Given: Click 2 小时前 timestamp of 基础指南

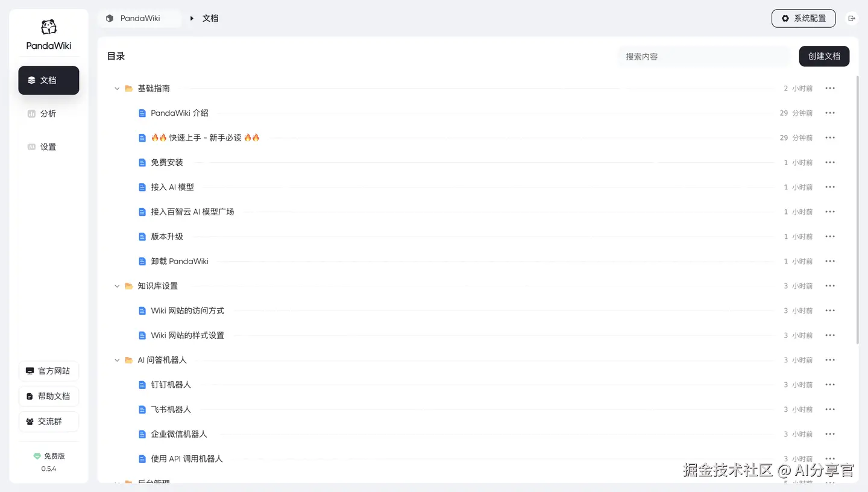Looking at the screenshot, I should [798, 89].
